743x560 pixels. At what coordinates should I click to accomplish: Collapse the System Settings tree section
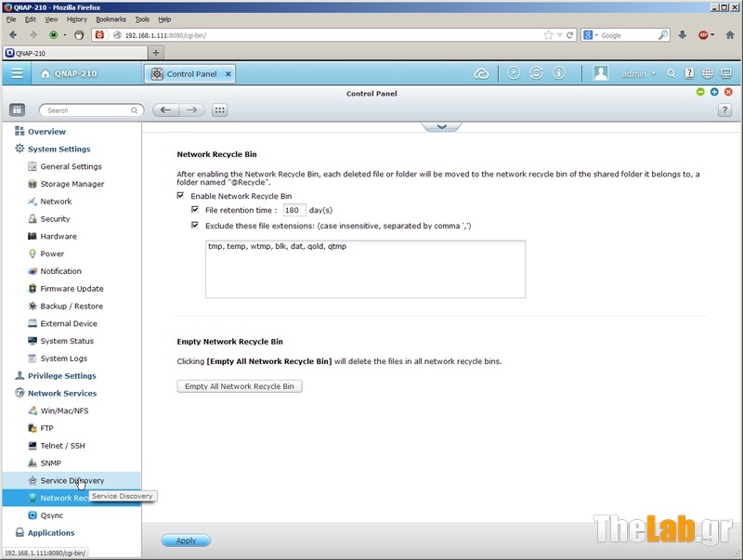pos(20,149)
